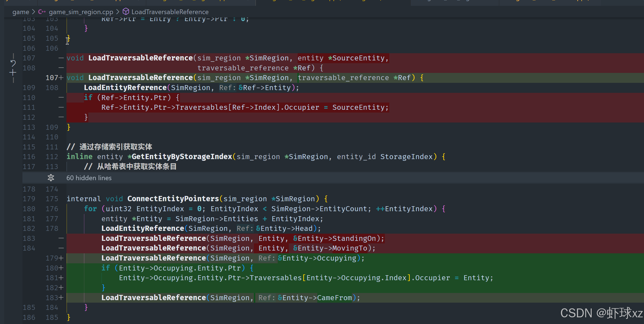Click the GetEntityByStorageIndex function name
Viewport: 644px width, 324px height.
[x=182, y=157]
